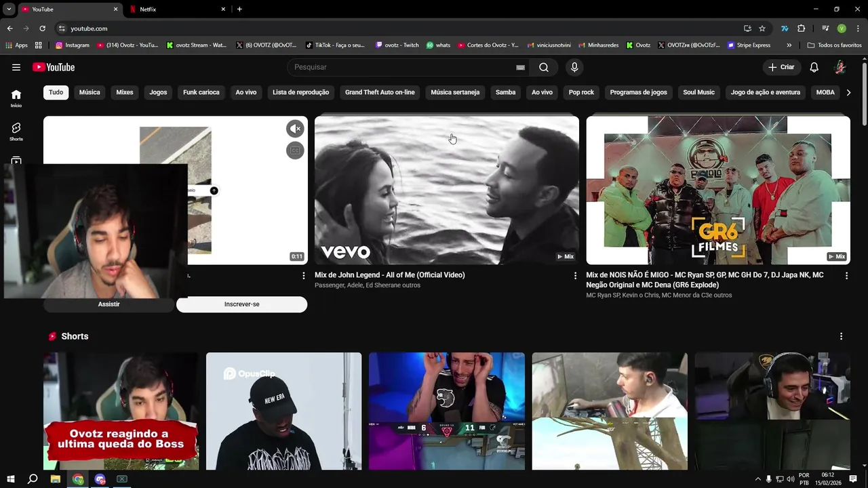868x488 pixels.
Task: Close the YouTube browser tab
Action: [x=115, y=9]
